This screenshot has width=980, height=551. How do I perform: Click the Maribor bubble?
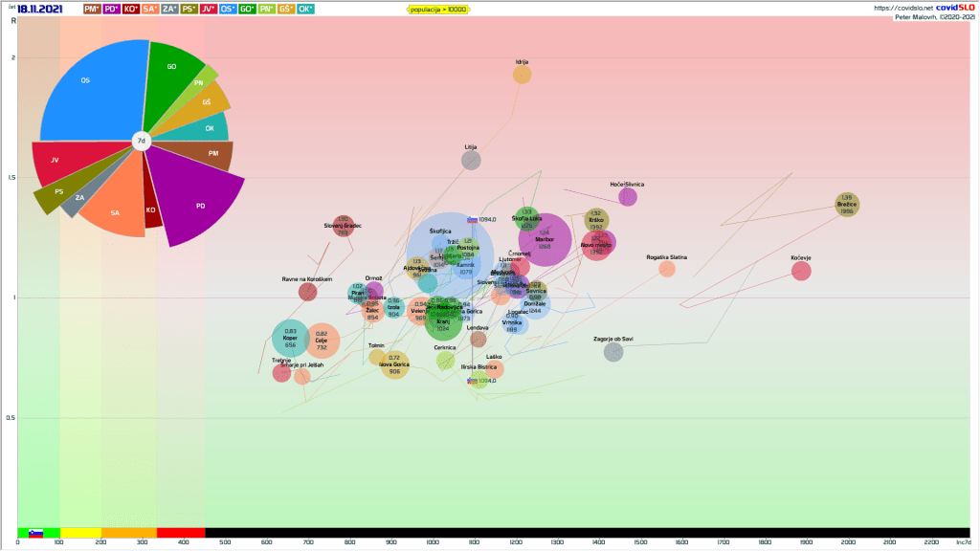[545, 240]
